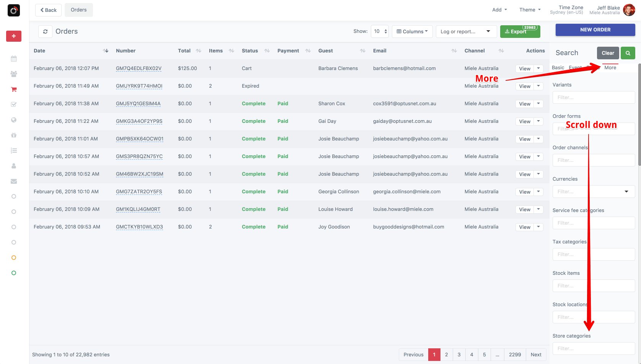Expand actions arrow for order GMJ5YQ1GESIM4A

coord(538,104)
